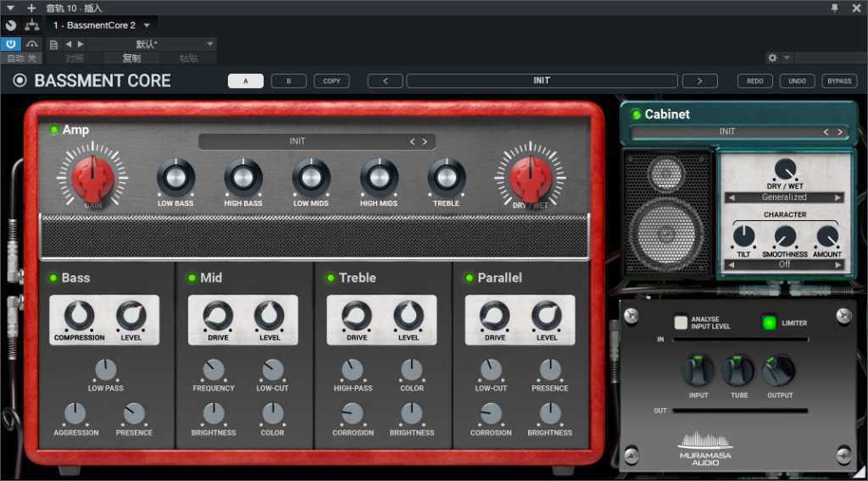
Task: Click the sidechain icon next to power
Action: 32,44
